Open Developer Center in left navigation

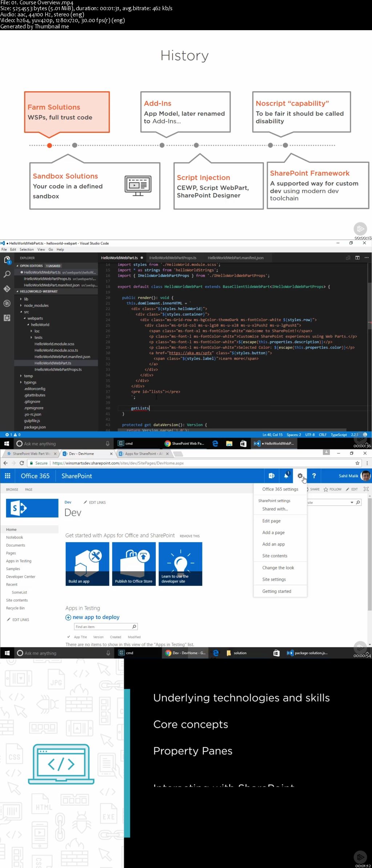(21, 577)
